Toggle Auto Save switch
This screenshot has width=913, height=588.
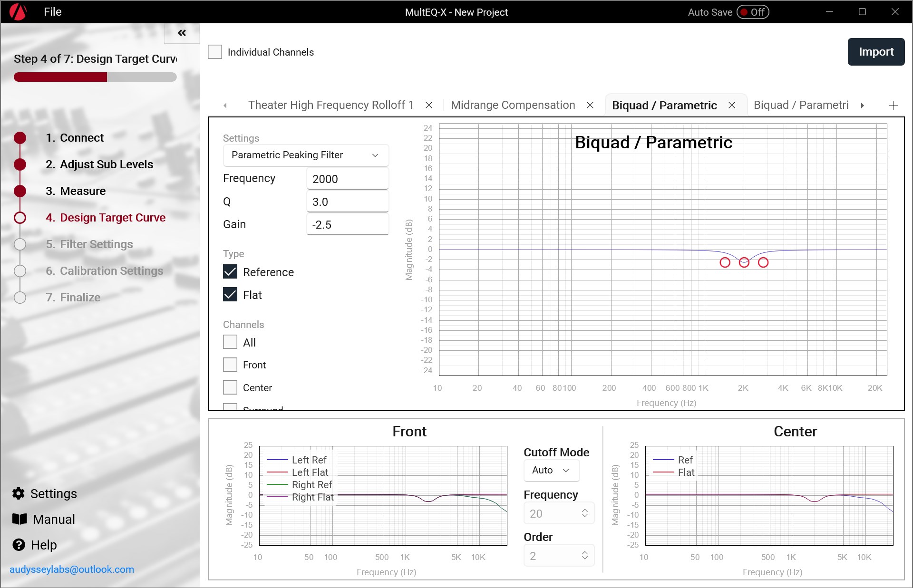click(753, 12)
